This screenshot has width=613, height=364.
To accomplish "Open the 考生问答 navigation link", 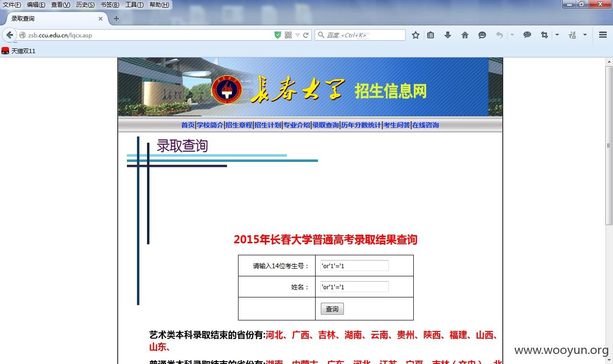I will coord(397,125).
